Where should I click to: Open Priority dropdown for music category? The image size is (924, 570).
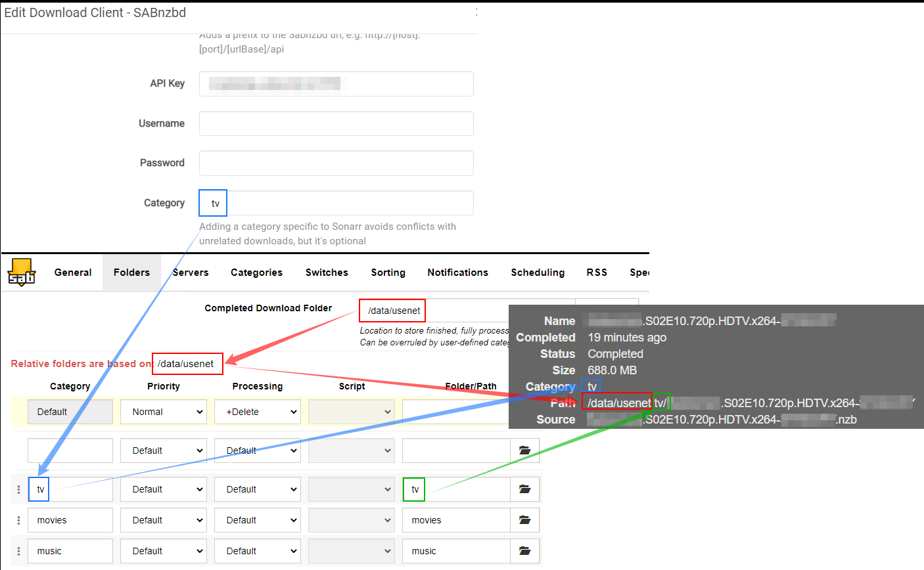pos(164,551)
